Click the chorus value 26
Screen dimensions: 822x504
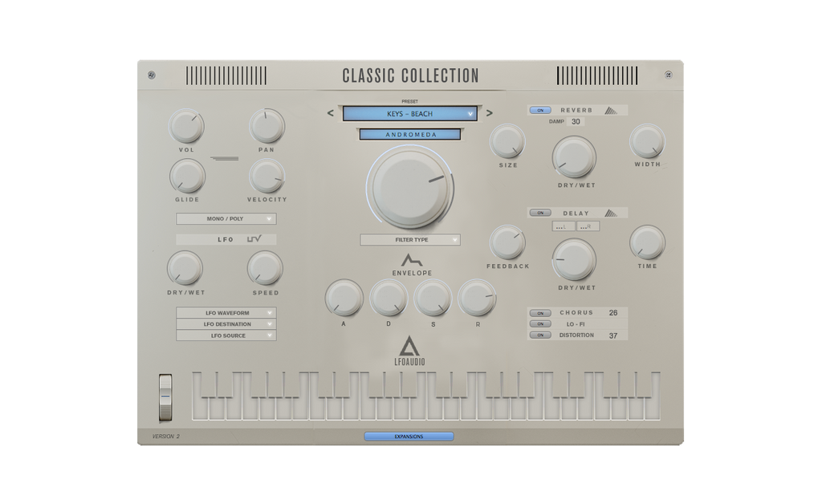click(613, 313)
